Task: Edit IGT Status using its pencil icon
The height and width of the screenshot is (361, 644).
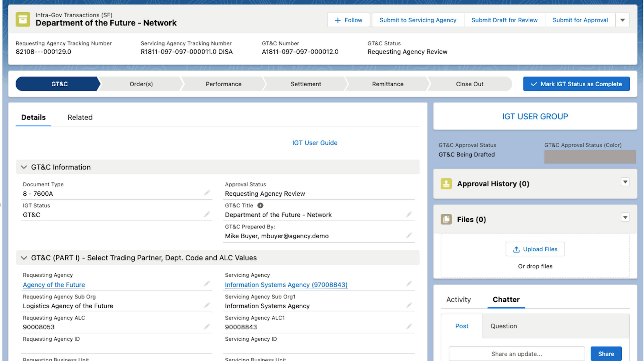Action: pyautogui.click(x=207, y=214)
